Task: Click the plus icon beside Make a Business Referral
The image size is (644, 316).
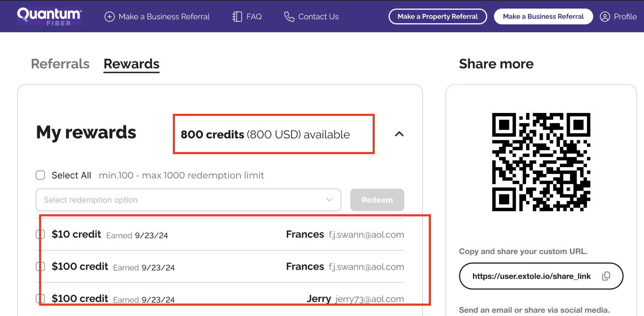Action: point(109,16)
